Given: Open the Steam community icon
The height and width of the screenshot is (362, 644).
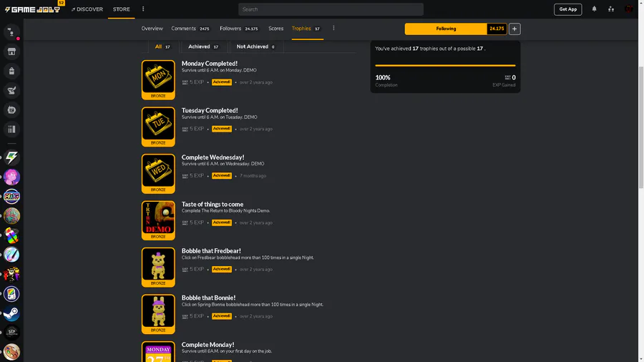Looking at the screenshot, I should (x=11, y=313).
